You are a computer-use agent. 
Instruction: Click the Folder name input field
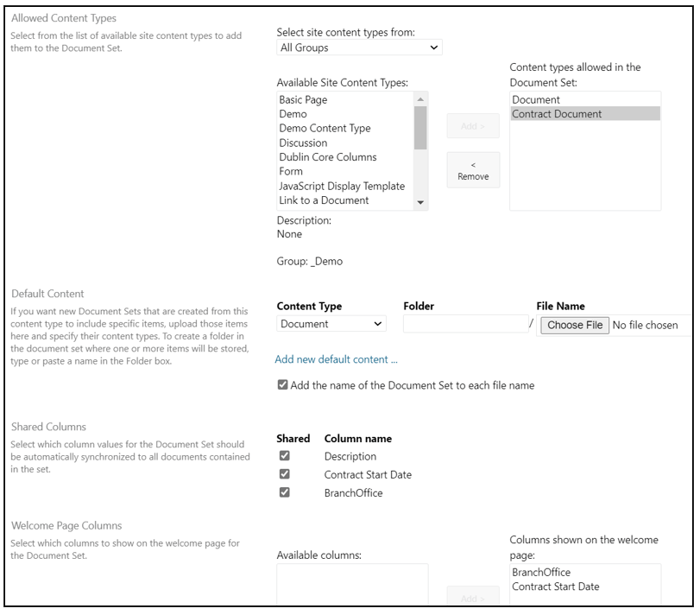[x=464, y=325]
